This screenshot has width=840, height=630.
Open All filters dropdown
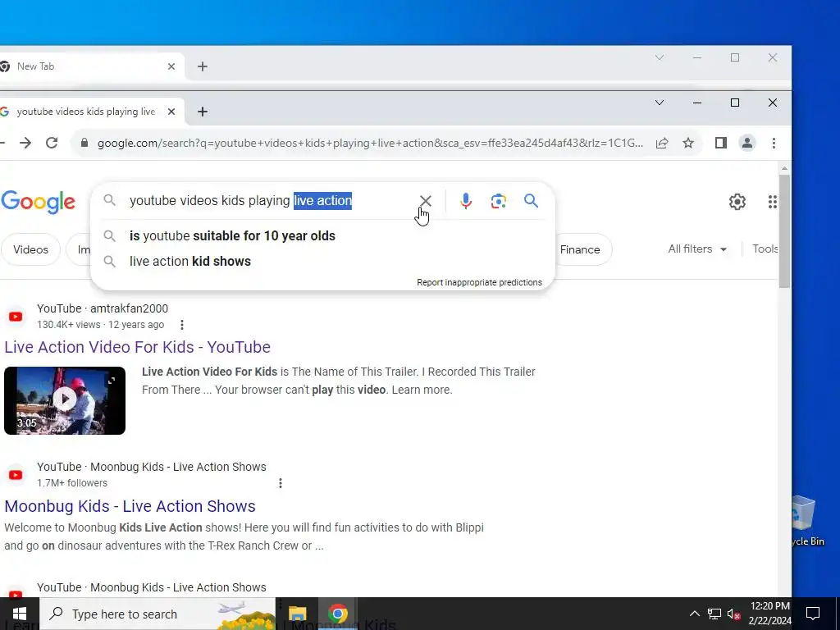(697, 249)
